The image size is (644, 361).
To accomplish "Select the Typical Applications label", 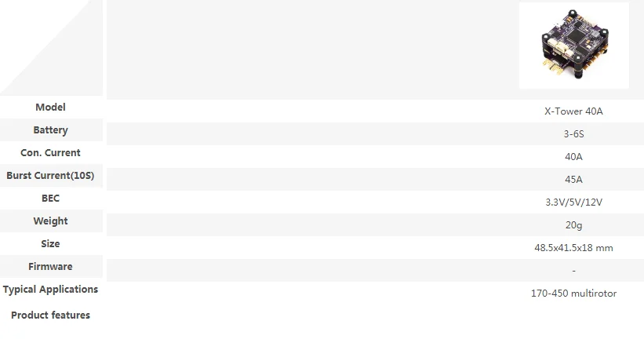I will pos(50,290).
